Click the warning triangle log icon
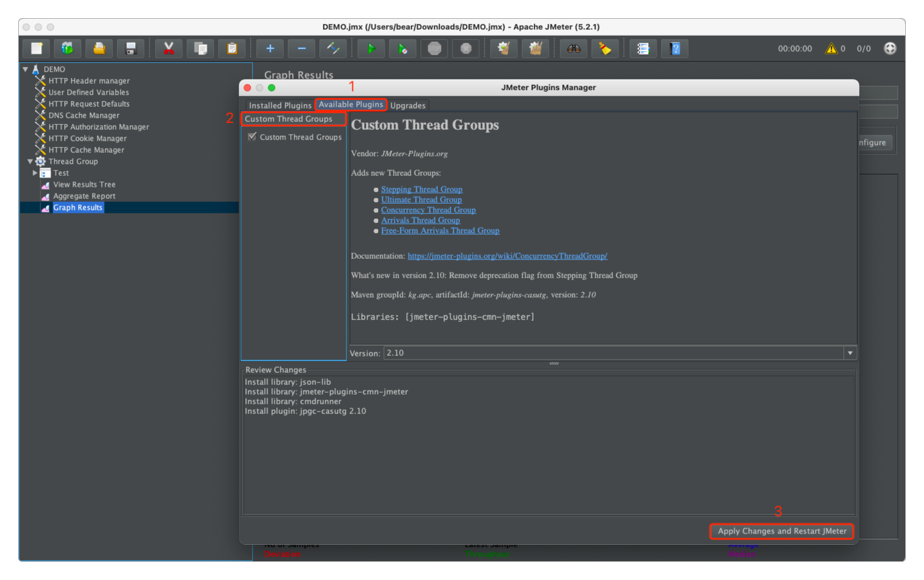 tap(831, 48)
